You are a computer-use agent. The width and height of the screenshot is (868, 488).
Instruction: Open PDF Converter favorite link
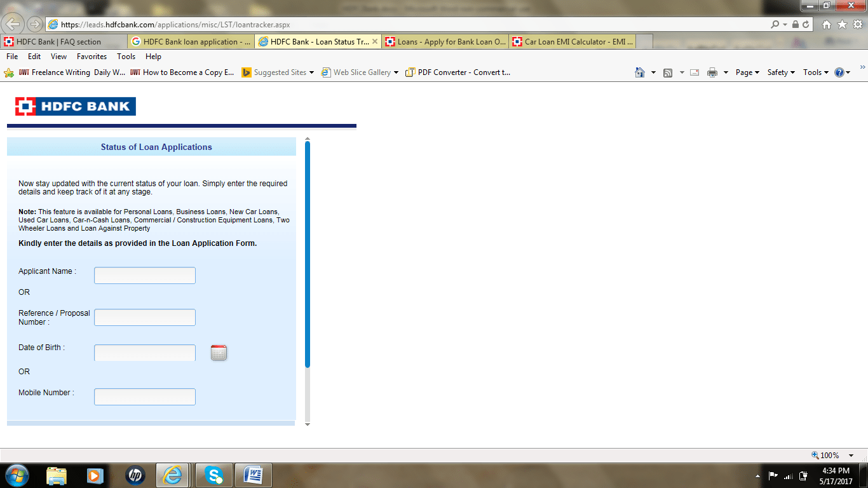(x=458, y=72)
